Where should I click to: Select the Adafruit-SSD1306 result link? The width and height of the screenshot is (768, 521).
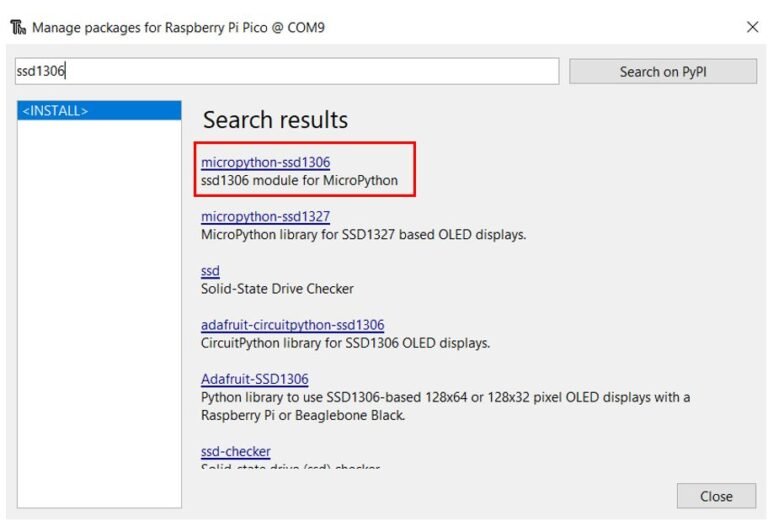tap(254, 379)
